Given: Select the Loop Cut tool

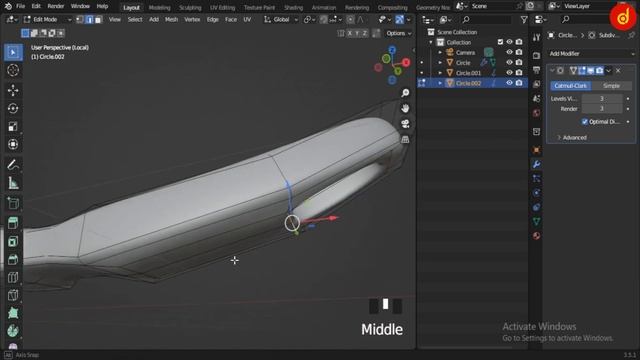Looking at the screenshot, I should pyautogui.click(x=13, y=277).
